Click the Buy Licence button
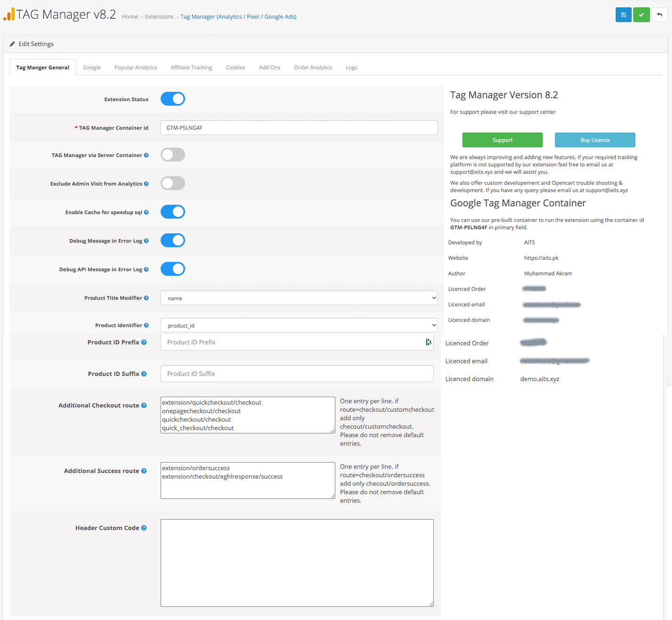Screen dimensions: 672x620 click(x=595, y=140)
